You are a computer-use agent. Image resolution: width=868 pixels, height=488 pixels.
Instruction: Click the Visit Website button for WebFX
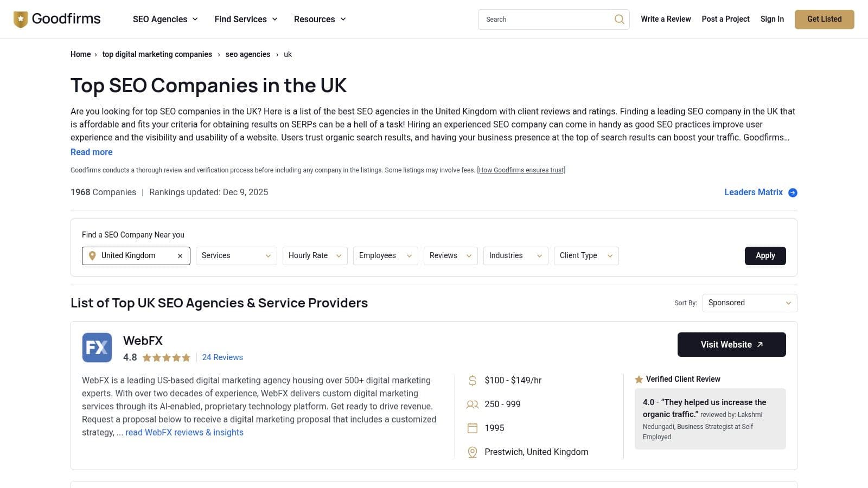(731, 345)
